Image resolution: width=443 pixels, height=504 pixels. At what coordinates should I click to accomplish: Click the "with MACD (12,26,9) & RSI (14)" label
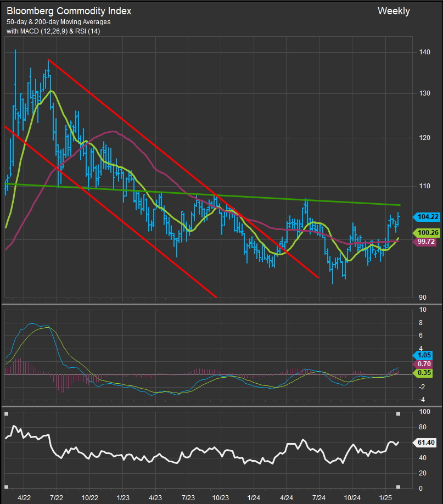click(x=53, y=31)
